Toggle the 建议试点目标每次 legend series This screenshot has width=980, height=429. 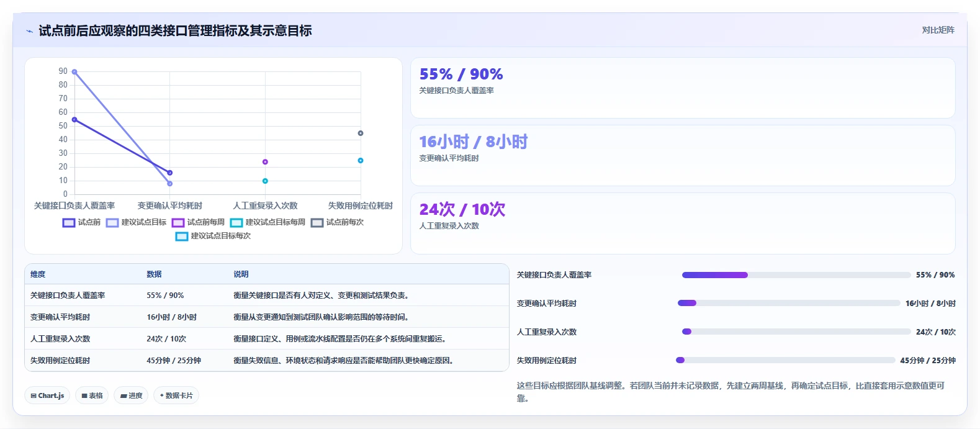coord(214,236)
